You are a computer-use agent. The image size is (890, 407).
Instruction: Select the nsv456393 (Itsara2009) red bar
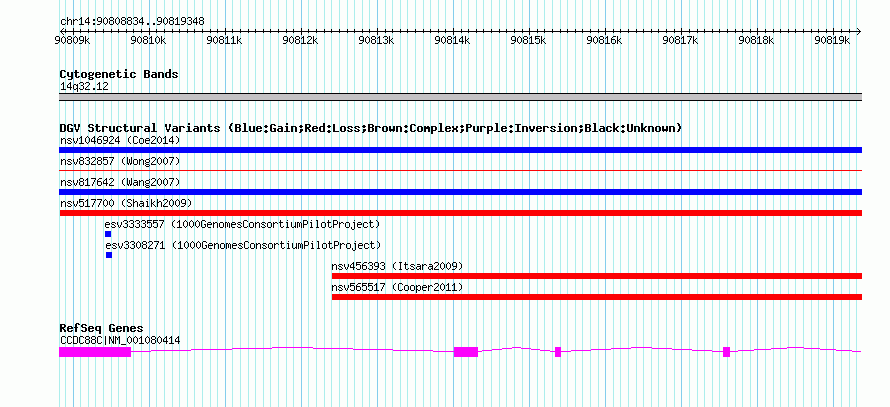pos(597,276)
